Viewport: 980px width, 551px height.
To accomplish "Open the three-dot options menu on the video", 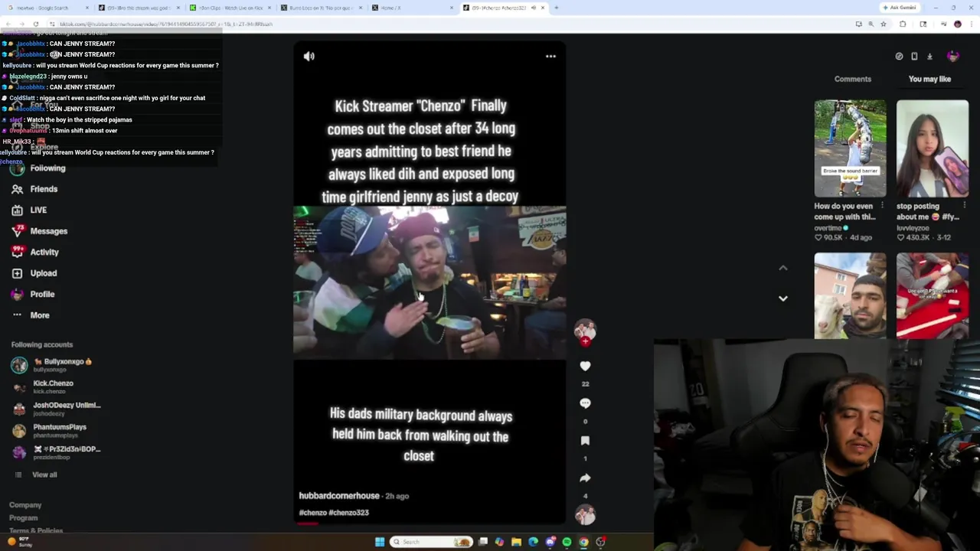I will click(550, 56).
